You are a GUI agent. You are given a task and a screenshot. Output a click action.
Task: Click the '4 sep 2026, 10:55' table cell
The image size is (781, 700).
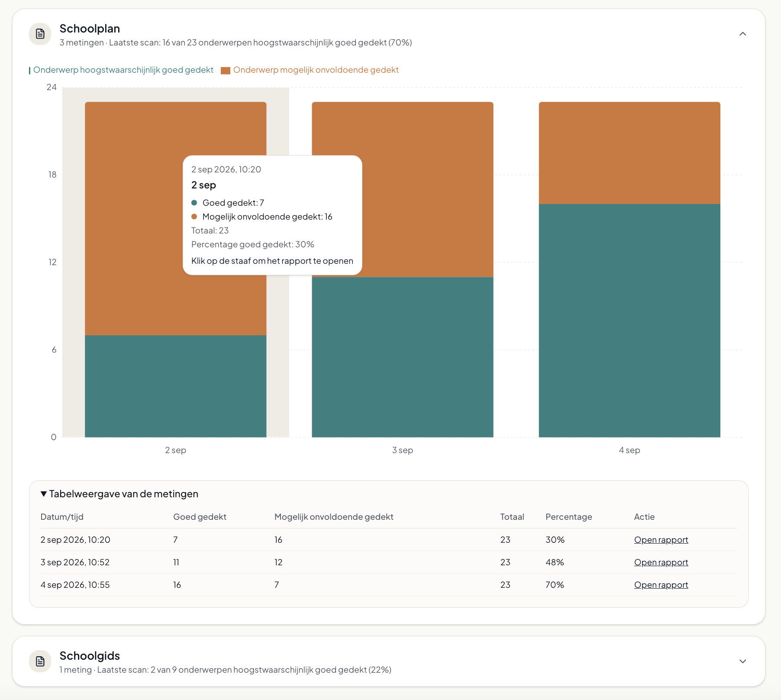click(75, 585)
